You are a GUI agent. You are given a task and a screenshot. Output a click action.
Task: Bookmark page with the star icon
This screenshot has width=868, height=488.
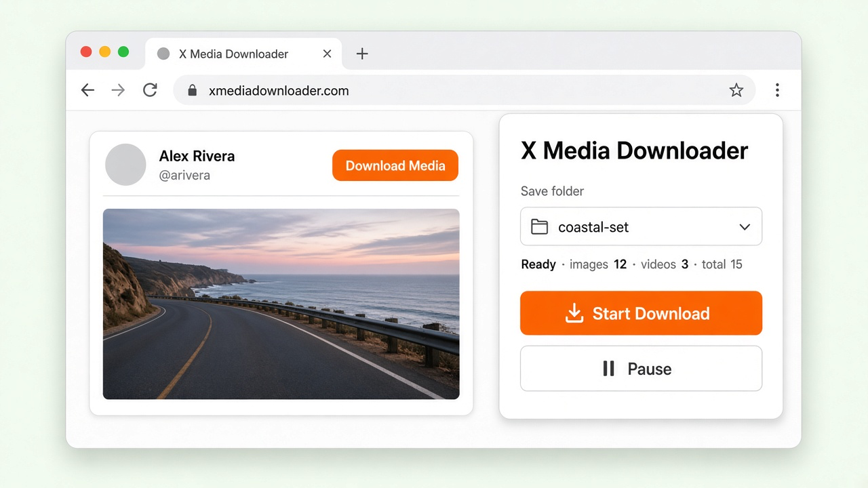pyautogui.click(x=736, y=90)
